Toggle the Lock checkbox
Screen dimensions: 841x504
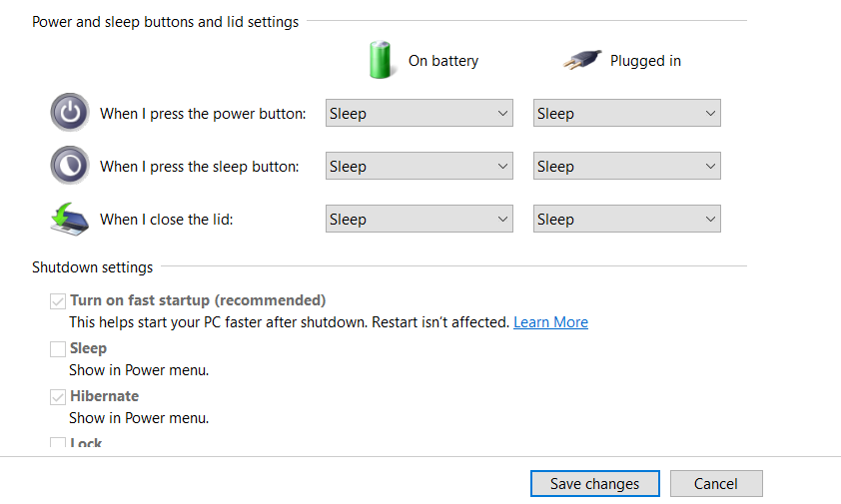(58, 443)
